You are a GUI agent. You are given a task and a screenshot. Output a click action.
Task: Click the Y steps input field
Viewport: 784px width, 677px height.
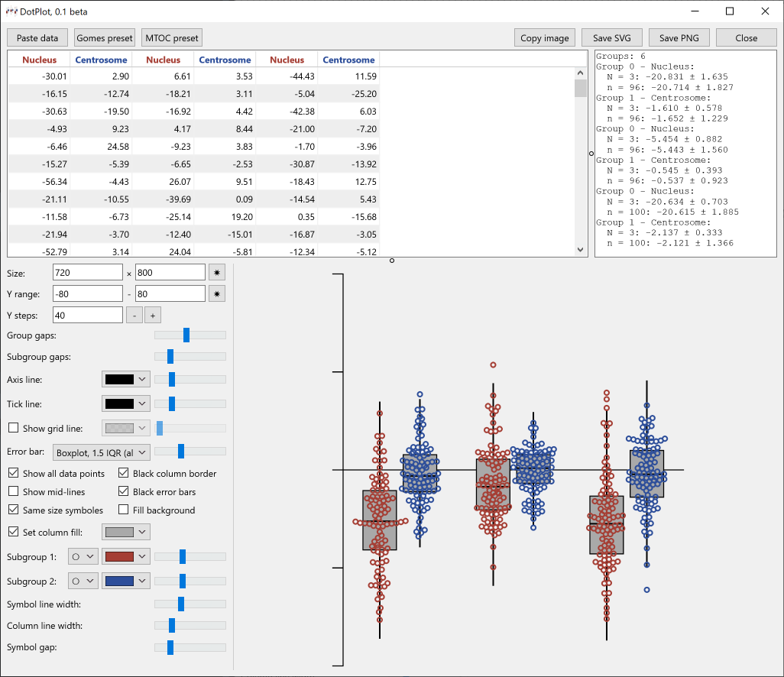tap(88, 316)
